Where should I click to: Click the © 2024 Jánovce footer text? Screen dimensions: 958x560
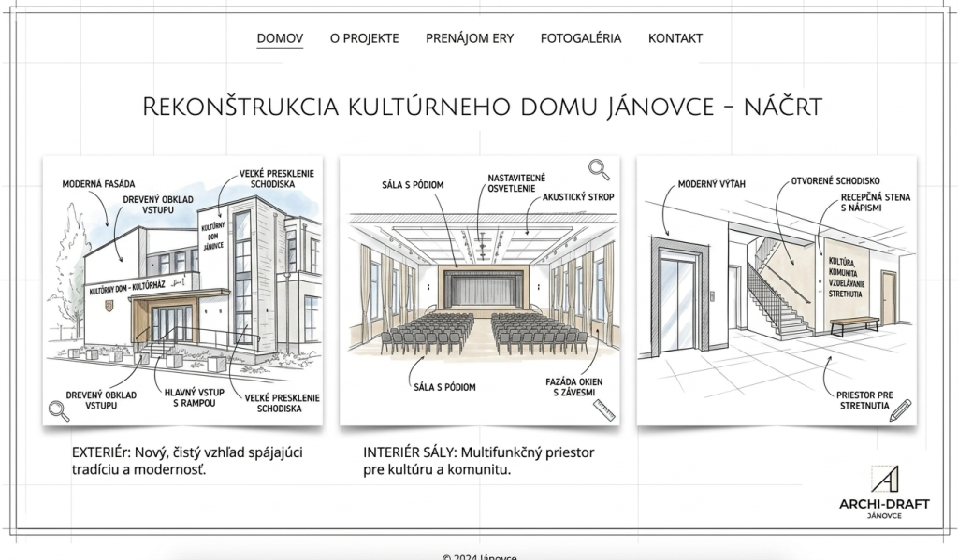point(479,557)
